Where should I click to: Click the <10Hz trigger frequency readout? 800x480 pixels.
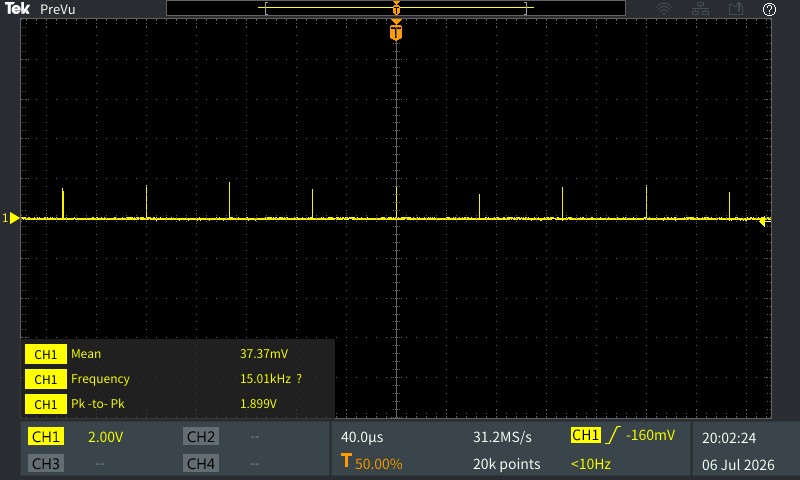(x=591, y=464)
